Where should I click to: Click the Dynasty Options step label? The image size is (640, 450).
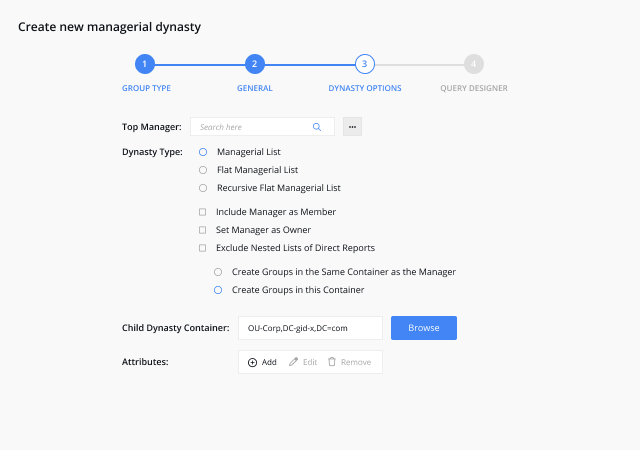(x=365, y=88)
